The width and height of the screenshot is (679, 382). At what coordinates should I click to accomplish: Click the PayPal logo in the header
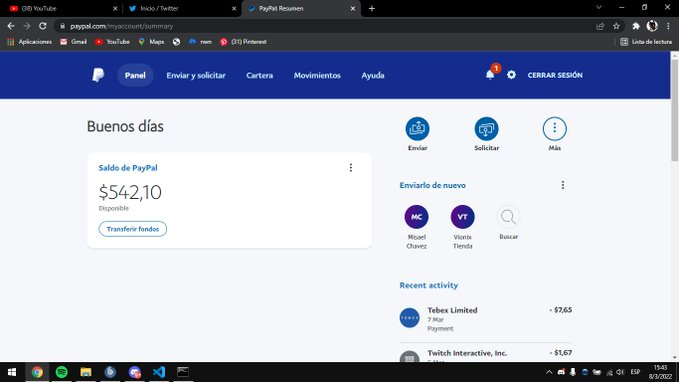pyautogui.click(x=98, y=75)
